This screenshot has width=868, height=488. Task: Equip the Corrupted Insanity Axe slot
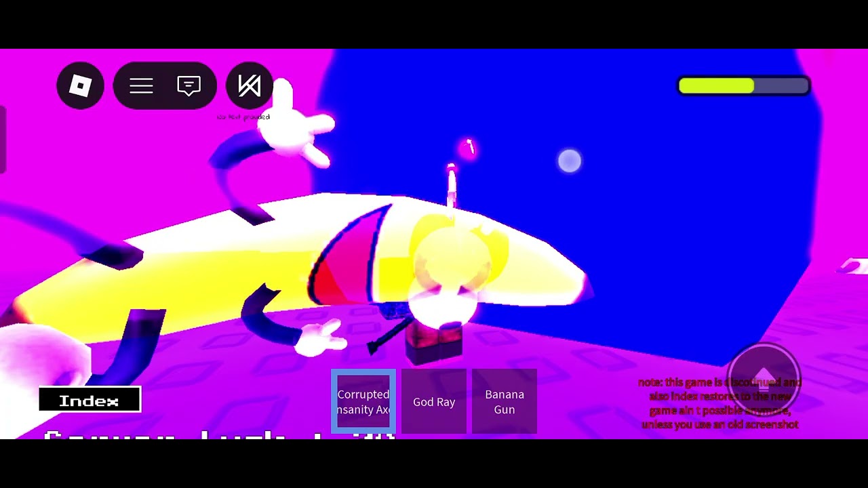click(x=363, y=402)
